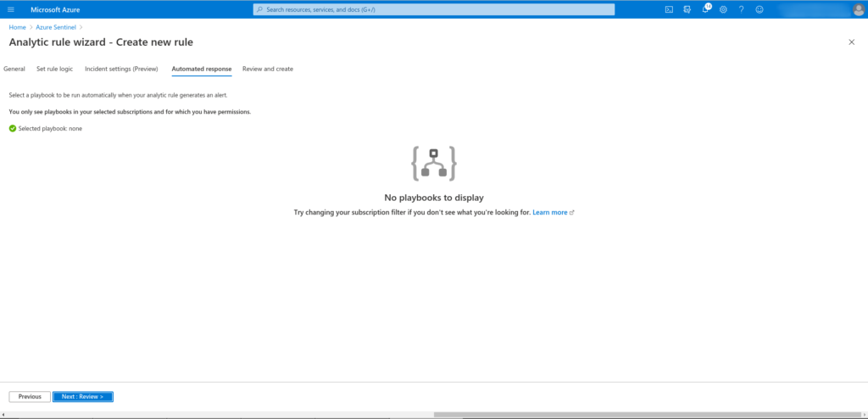Click the 'Selected playbook: none' text
The height and width of the screenshot is (419, 868).
[50, 129]
